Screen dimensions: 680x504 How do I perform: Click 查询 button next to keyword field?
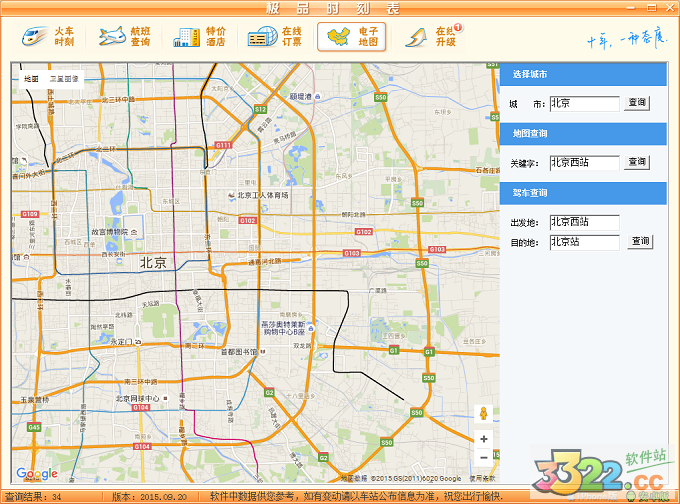637,162
